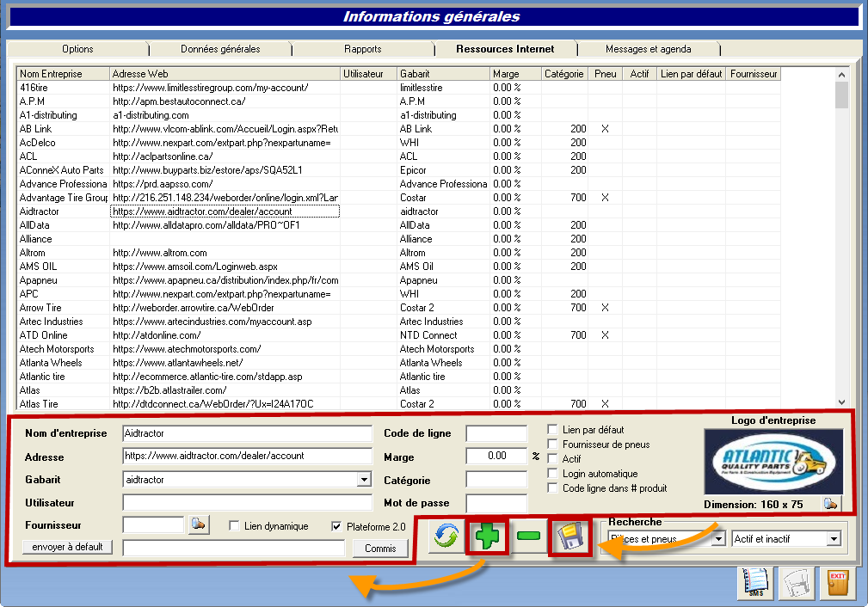This screenshot has height=607, width=868.
Task: Open the Données générales tab
Action: click(220, 49)
